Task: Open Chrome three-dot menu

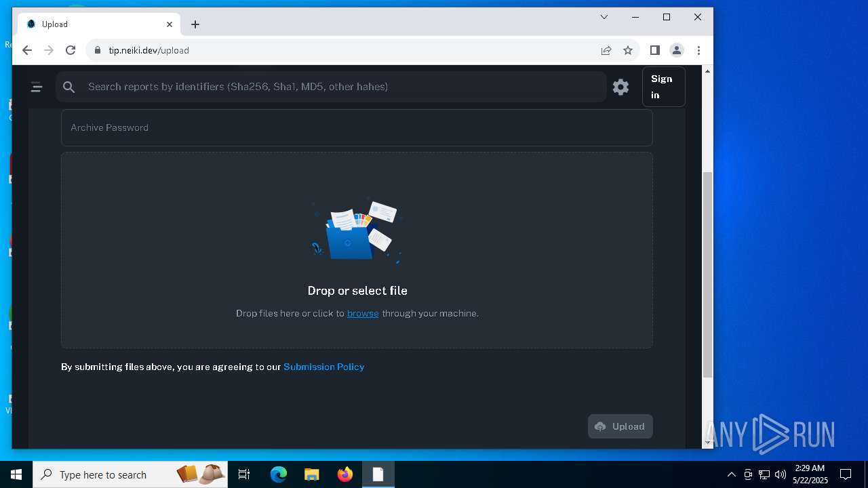Action: (x=698, y=50)
